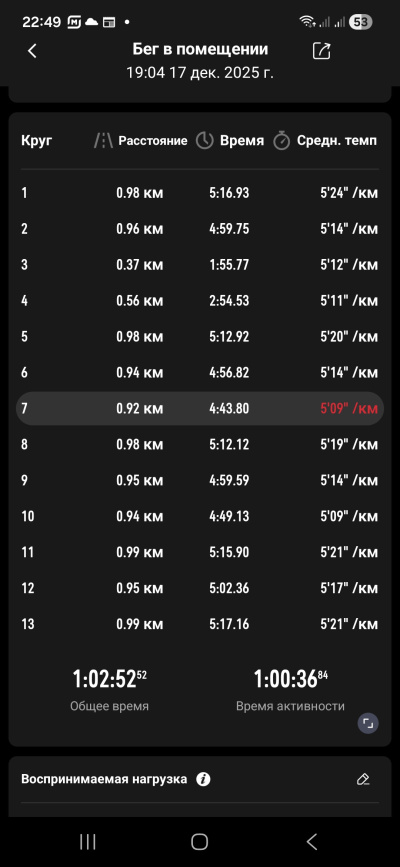This screenshot has width=400, height=867.
Task: Select the highlighted lap 7 row
Action: [x=200, y=409]
